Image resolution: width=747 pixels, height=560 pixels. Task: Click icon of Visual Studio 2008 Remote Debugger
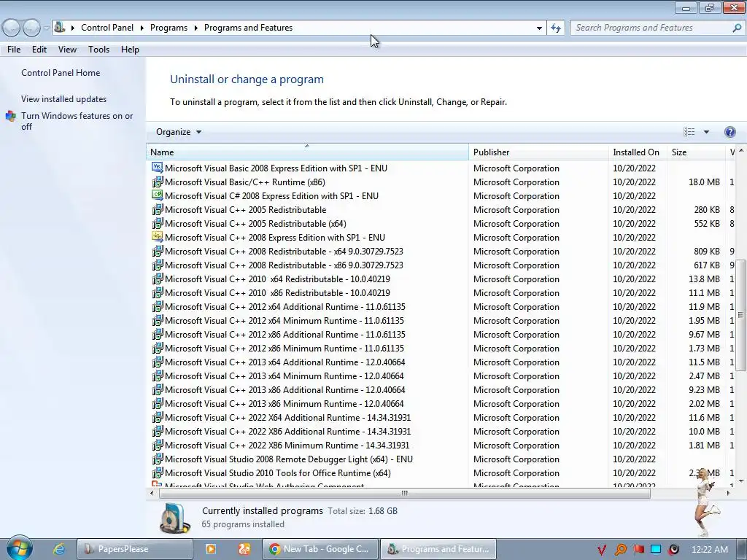[157, 459]
